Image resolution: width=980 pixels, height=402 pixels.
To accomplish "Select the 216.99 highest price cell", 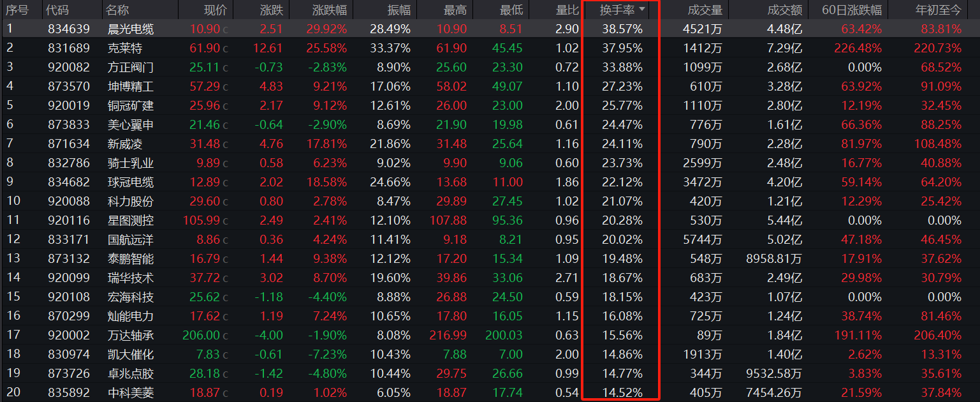I will [x=448, y=335].
